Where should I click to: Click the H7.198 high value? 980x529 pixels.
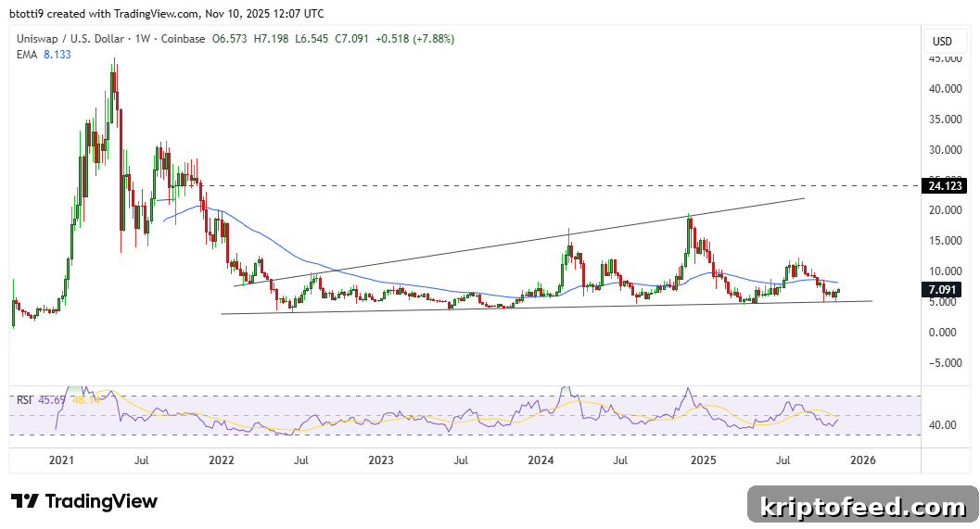click(272, 39)
